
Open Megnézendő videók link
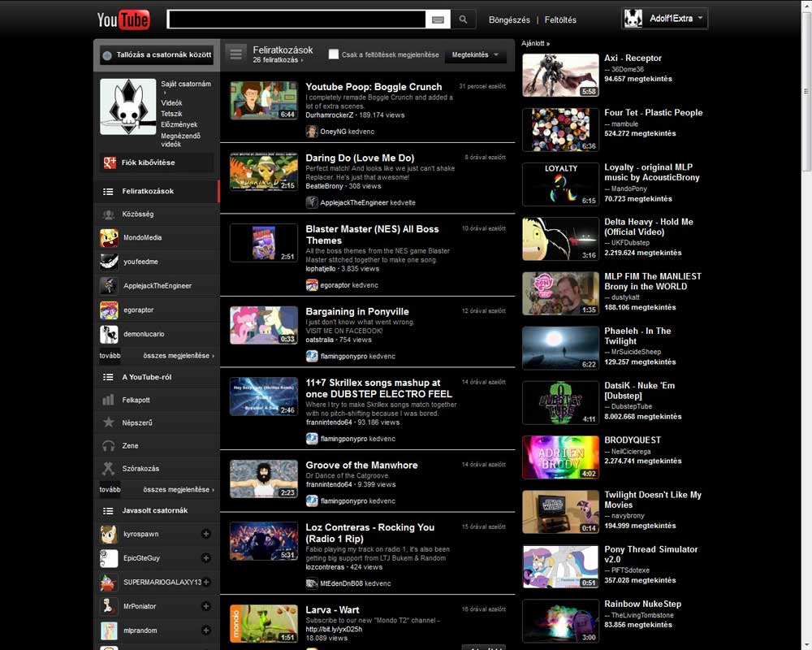180,140
